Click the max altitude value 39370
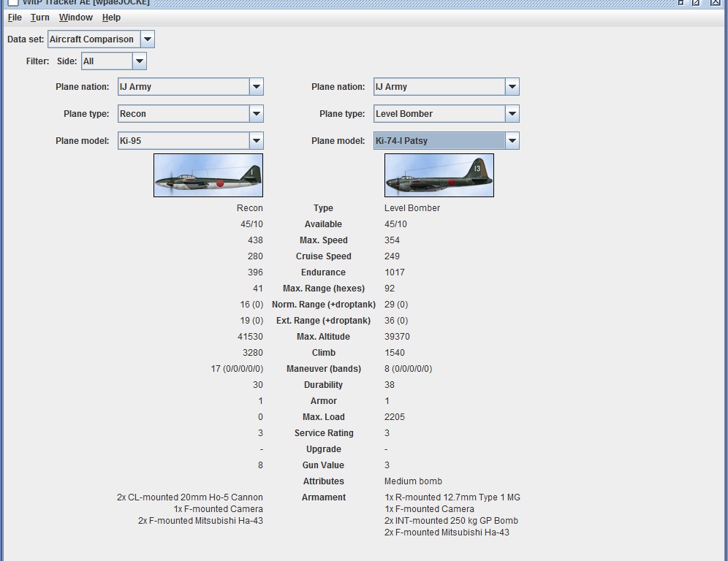This screenshot has height=561, width=728. pyautogui.click(x=397, y=337)
